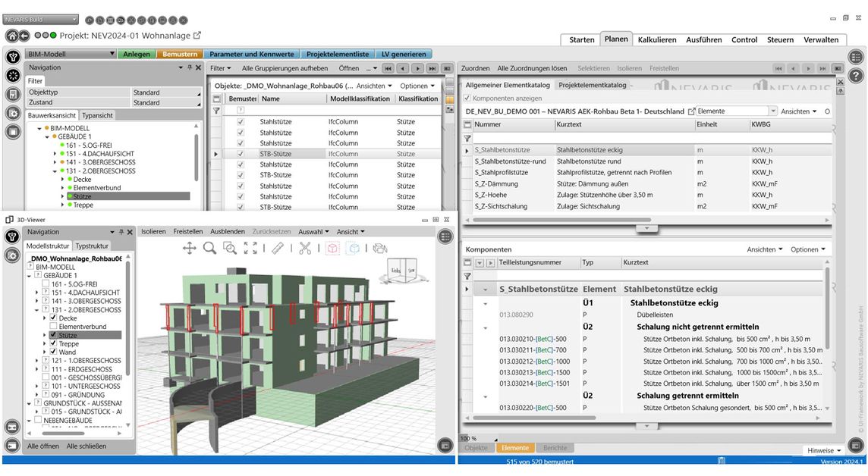This screenshot has height=476, width=868.
Task: Open the list panel icon in 3D viewer
Action: (445, 236)
